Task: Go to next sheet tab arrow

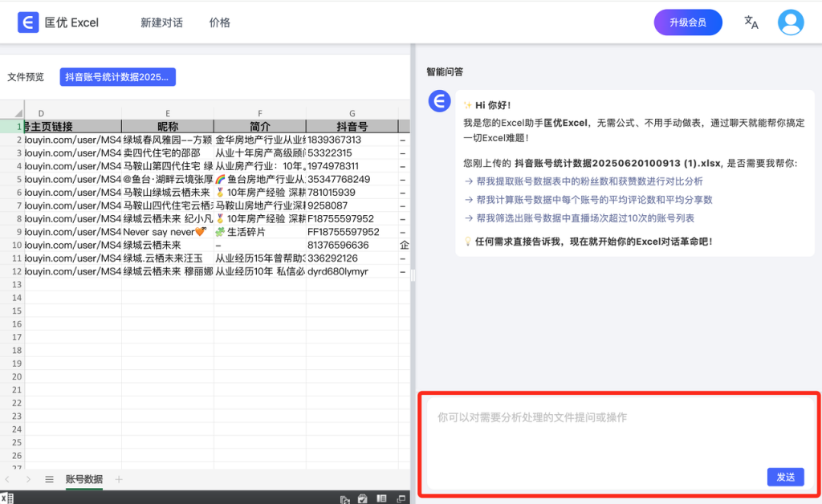Action: point(28,479)
